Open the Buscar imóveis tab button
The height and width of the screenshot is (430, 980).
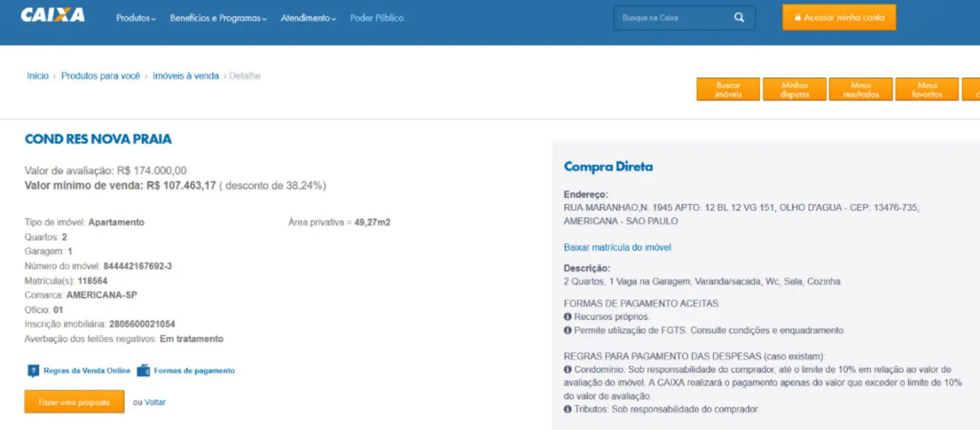tap(728, 90)
